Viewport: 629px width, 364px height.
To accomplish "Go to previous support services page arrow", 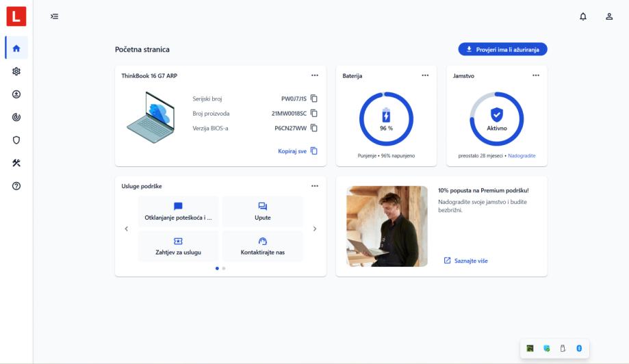I will [127, 229].
